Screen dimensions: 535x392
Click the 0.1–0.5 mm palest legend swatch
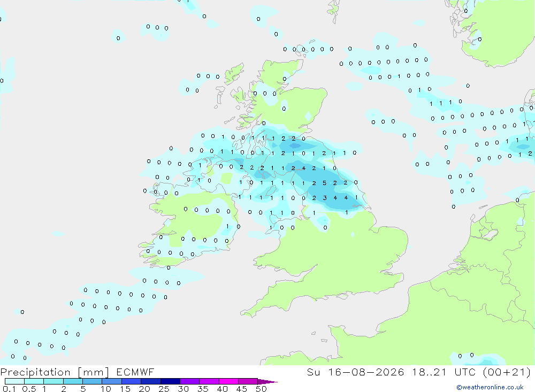click(x=14, y=381)
